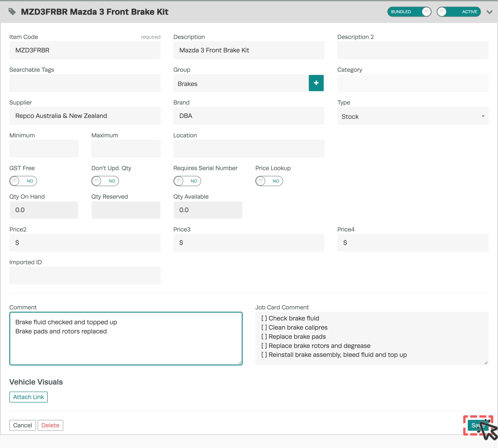Toggle the GST Free switch
The width and height of the screenshot is (498, 448).
23,181
